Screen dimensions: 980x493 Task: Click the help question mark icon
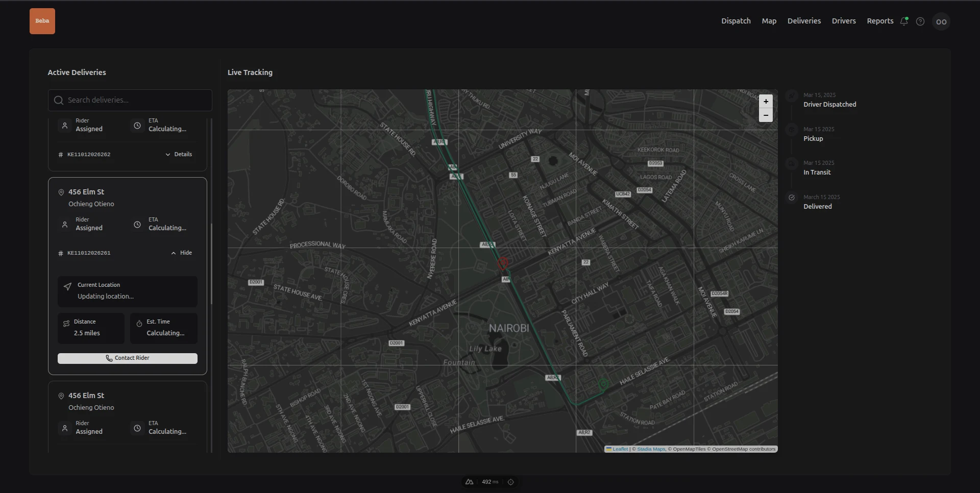tap(920, 21)
